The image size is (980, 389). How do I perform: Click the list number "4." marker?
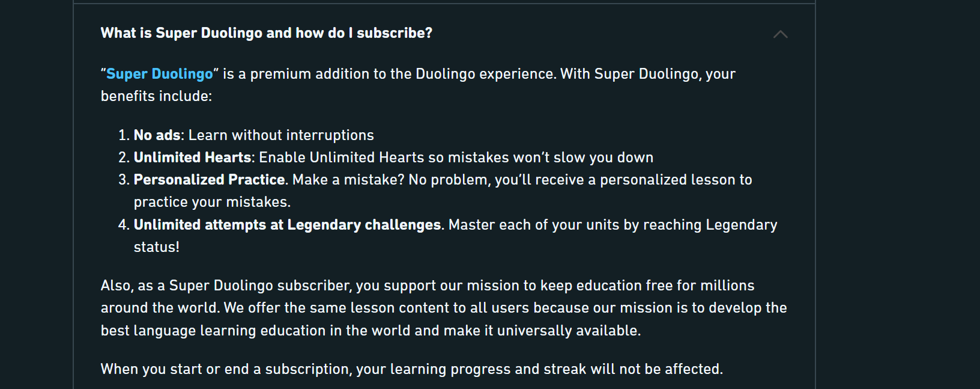click(x=124, y=225)
